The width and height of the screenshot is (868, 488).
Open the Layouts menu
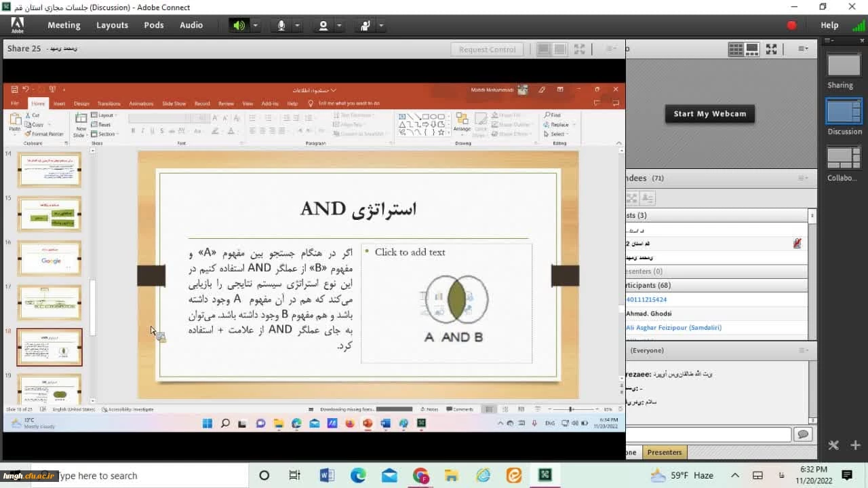coord(112,25)
